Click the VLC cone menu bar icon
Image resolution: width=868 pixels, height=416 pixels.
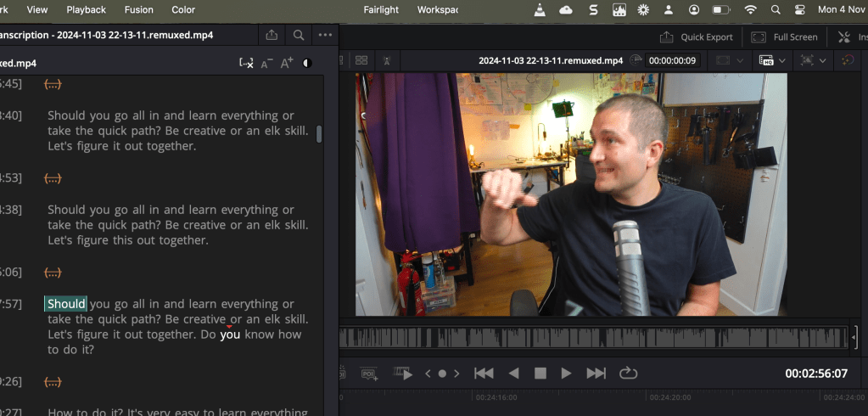[540, 9]
